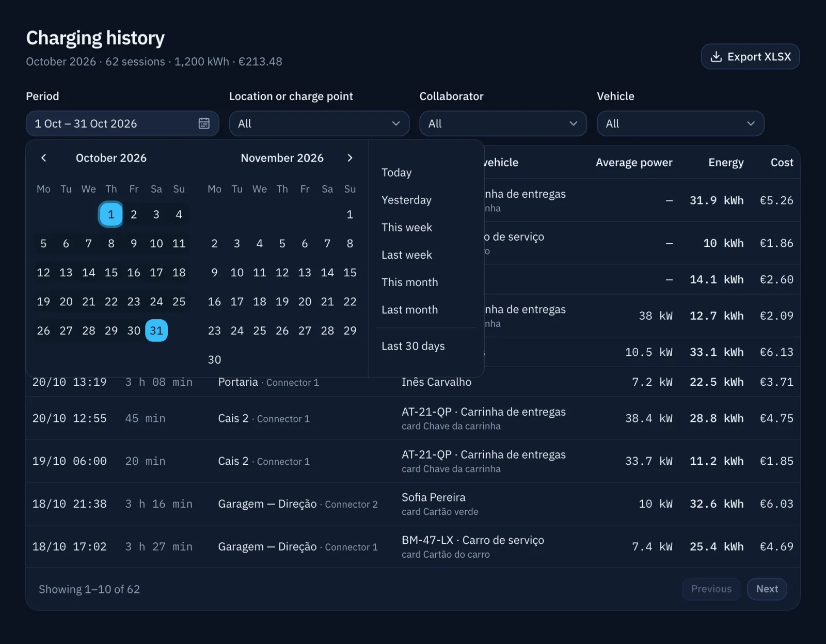
Task: Click the October 2026 month title
Action: click(x=111, y=158)
